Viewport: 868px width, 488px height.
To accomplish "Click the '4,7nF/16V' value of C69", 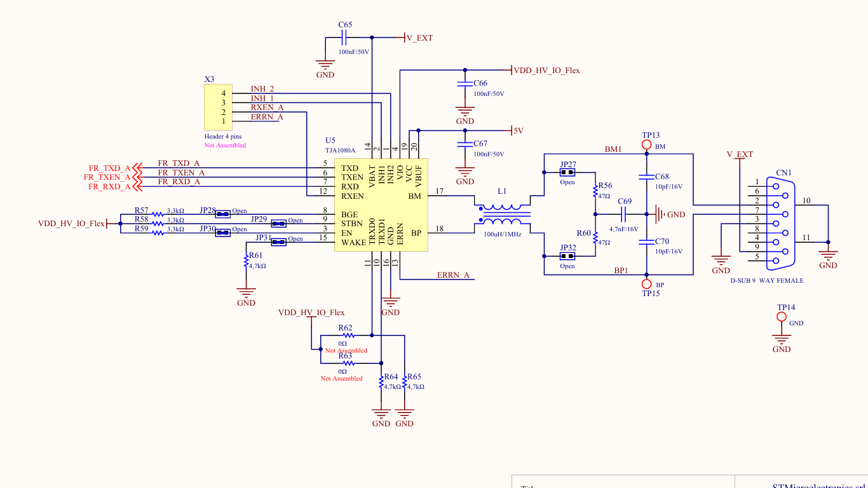I will pos(624,229).
